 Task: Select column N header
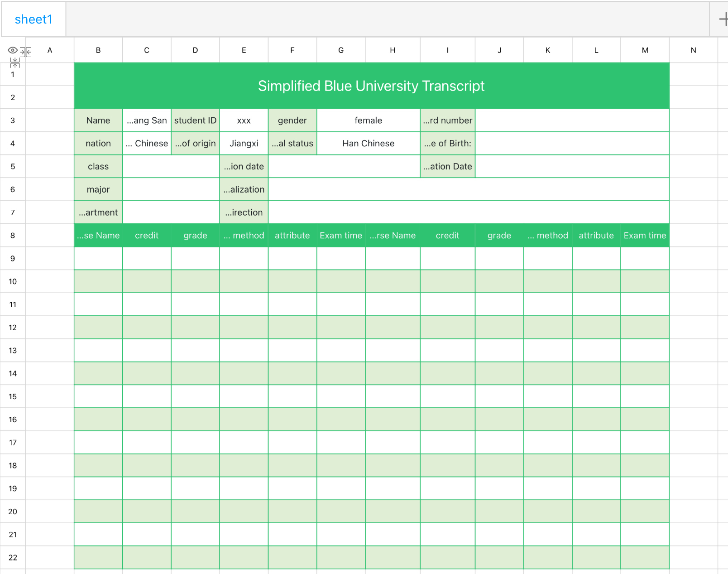click(x=693, y=50)
